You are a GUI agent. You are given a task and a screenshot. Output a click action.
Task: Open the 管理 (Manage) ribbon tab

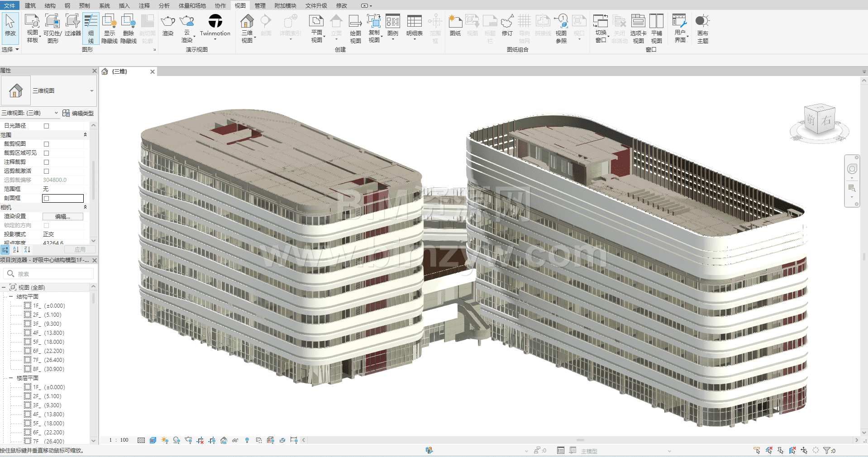[x=260, y=5]
